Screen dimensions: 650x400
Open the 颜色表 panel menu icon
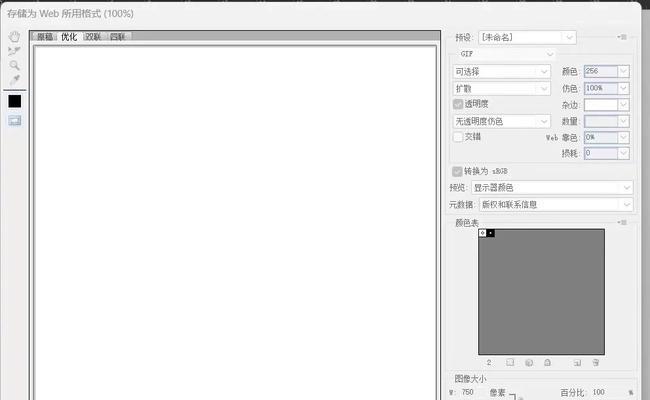point(622,223)
